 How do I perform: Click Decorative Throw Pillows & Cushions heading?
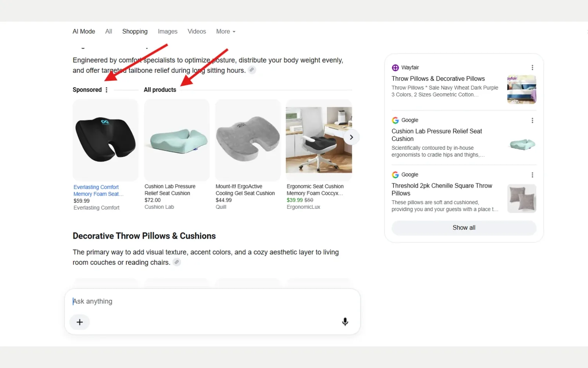(x=144, y=236)
